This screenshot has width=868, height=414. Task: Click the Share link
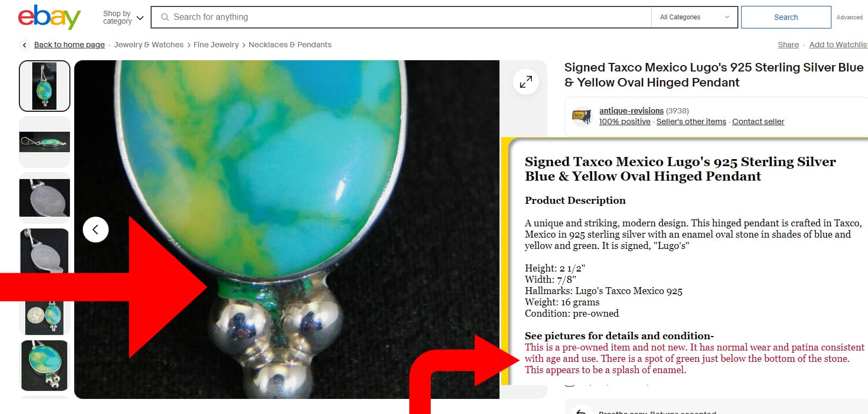coord(788,45)
